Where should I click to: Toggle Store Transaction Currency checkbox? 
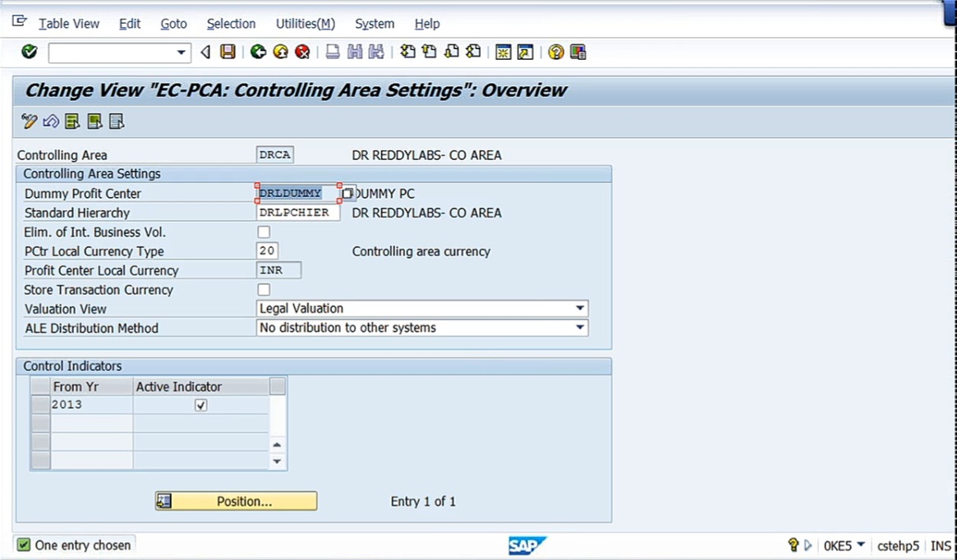click(264, 289)
